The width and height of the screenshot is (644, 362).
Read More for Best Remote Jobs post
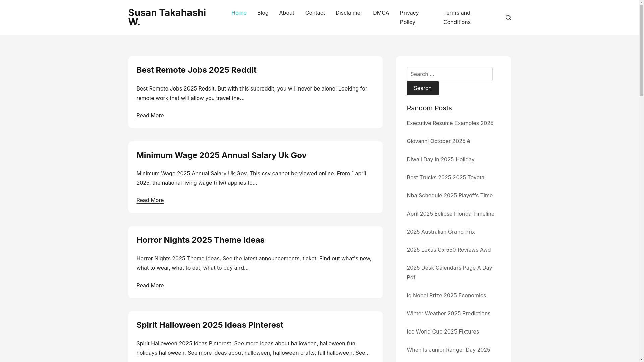point(150,115)
